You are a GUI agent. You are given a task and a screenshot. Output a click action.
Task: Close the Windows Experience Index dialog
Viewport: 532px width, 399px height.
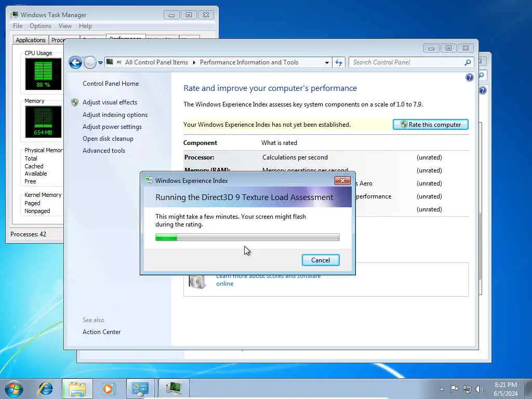pos(342,180)
